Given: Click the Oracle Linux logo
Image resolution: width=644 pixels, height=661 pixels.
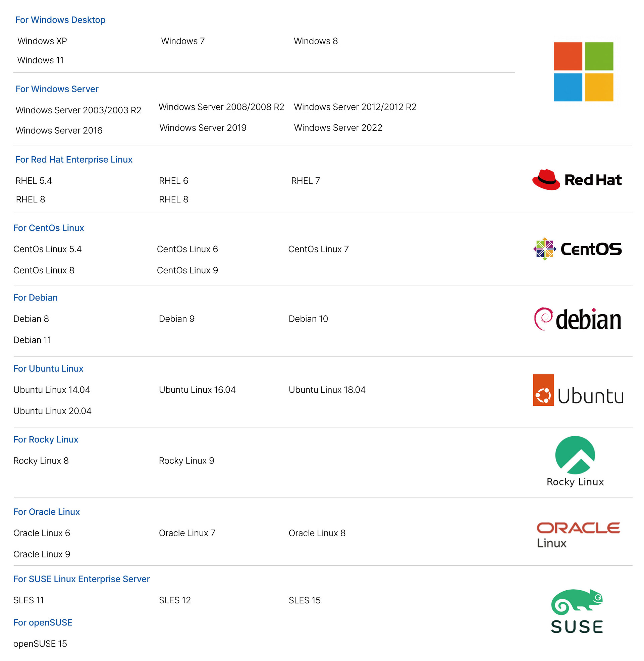Looking at the screenshot, I should tap(578, 534).
